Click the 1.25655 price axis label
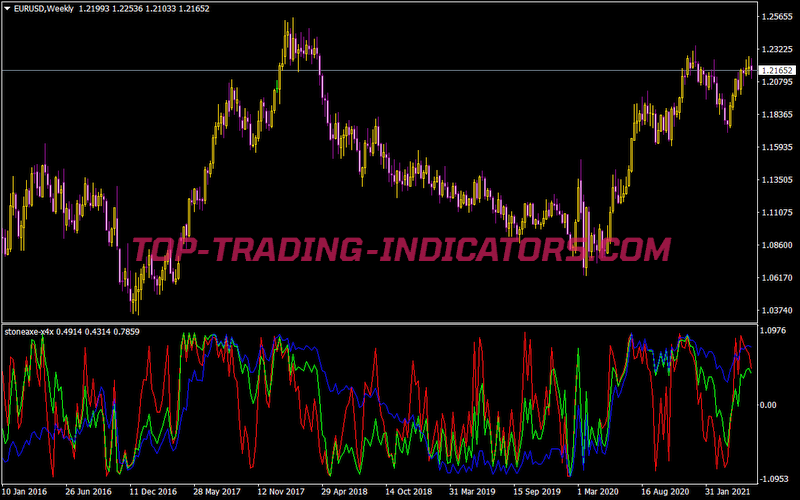 [x=776, y=17]
